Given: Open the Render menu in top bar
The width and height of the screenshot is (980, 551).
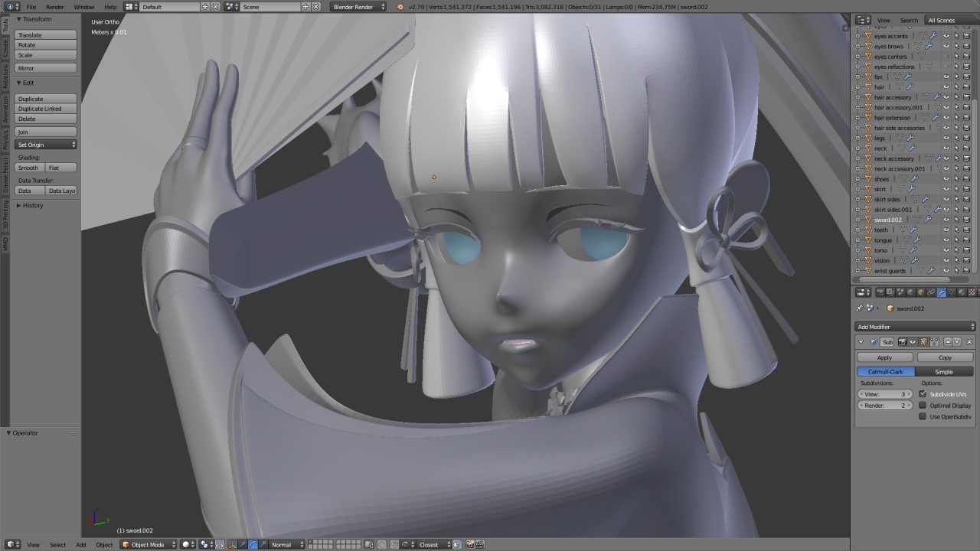Looking at the screenshot, I should pyautogui.click(x=55, y=7).
